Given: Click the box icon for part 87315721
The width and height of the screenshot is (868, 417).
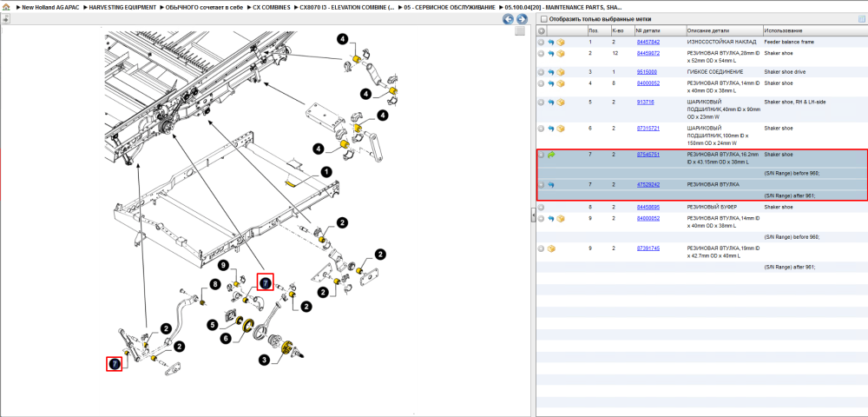Looking at the screenshot, I should pyautogui.click(x=561, y=129).
